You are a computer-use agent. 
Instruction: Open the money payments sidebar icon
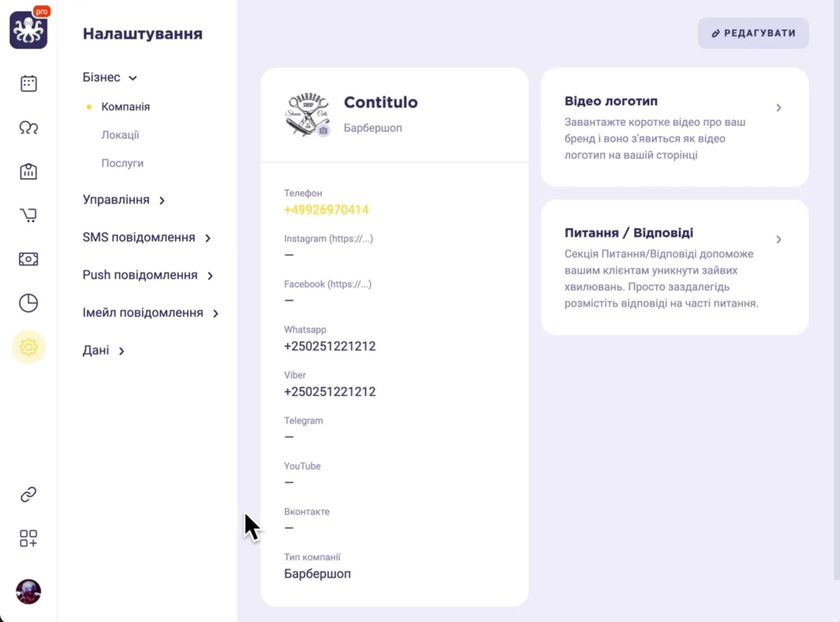[x=28, y=259]
